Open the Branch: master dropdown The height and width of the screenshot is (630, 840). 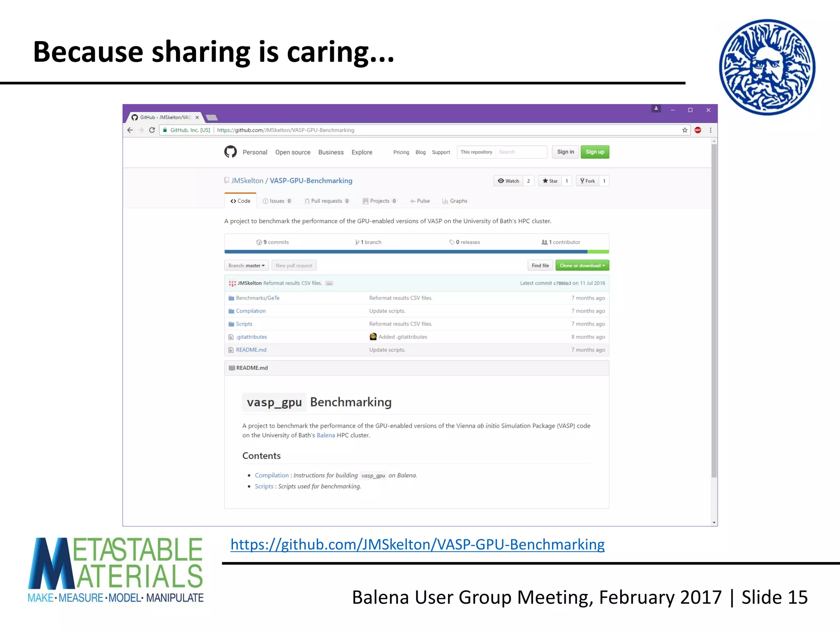(247, 265)
